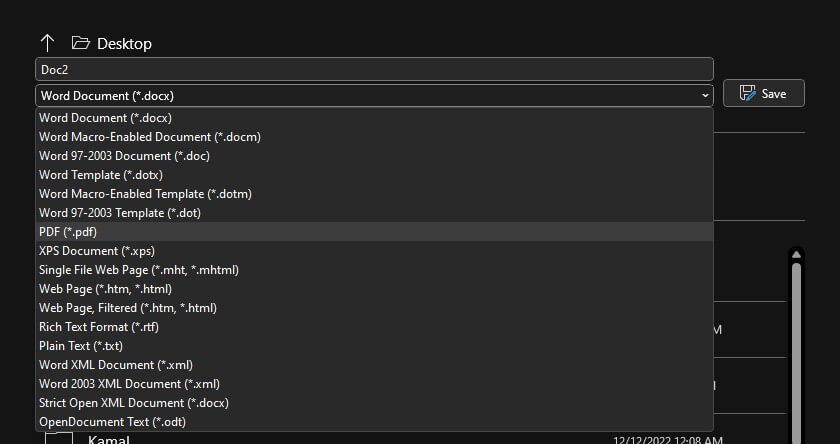Pick Word 2003 XML Document (*.xml)
The image size is (840, 444).
[x=374, y=384]
